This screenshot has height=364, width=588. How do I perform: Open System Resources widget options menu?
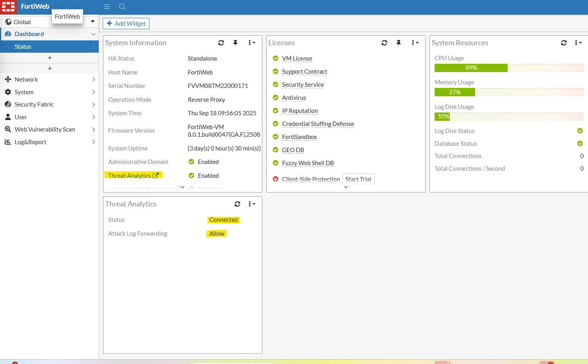[x=578, y=43]
